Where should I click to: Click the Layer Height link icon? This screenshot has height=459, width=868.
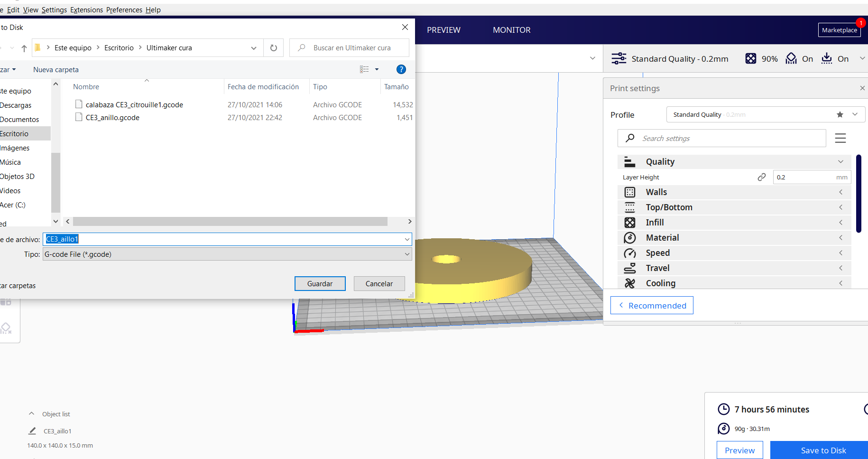[x=762, y=177]
